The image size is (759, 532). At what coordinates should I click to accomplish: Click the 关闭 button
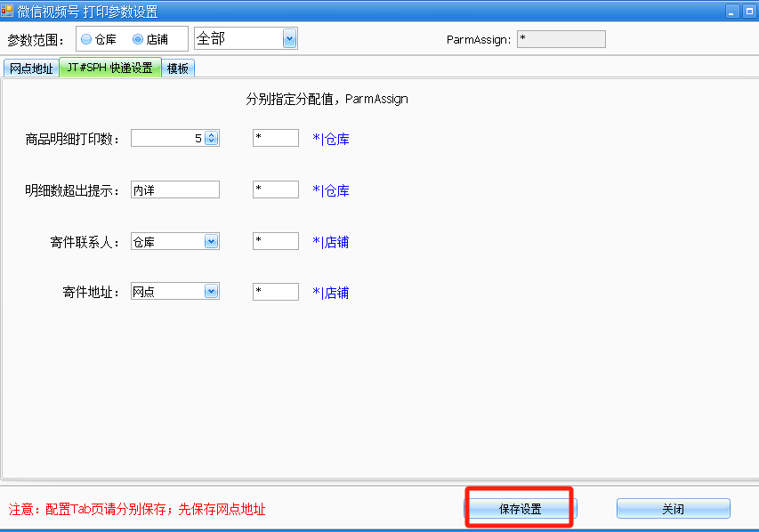tap(674, 509)
